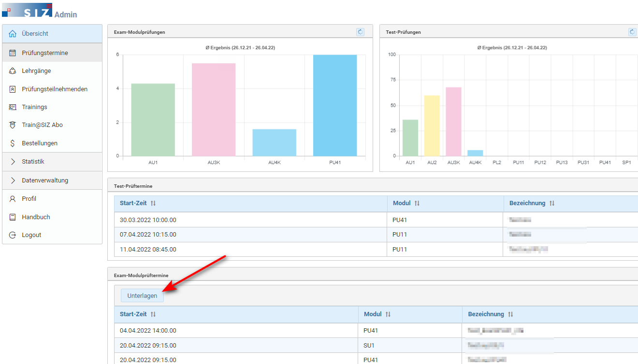The image size is (638, 364).
Task: Click the Unterlagen button
Action: pos(142,296)
